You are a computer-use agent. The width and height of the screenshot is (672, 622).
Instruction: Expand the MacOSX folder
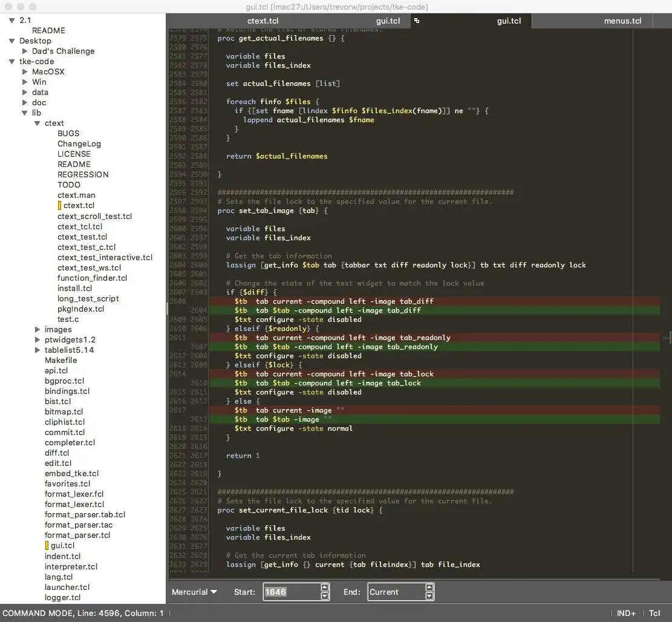coord(25,71)
